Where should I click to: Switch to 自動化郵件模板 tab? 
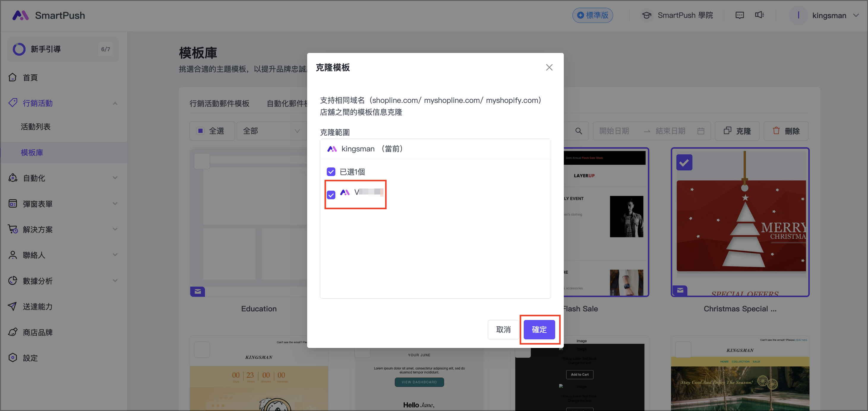(x=287, y=103)
